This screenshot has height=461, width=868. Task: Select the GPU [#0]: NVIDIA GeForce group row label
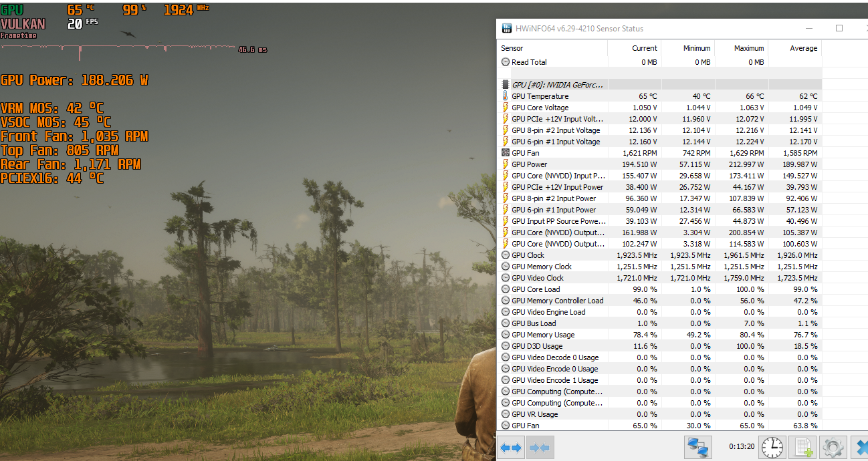coord(557,85)
